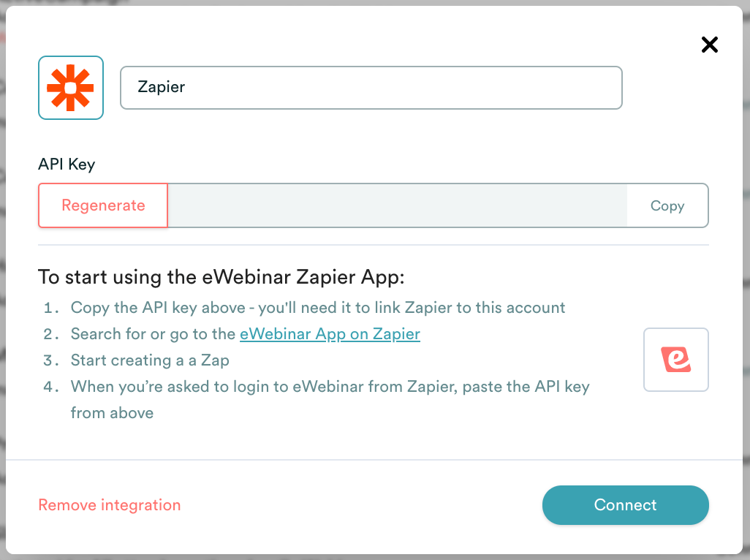Click the Regenerate button
The image size is (750, 560).
point(102,205)
